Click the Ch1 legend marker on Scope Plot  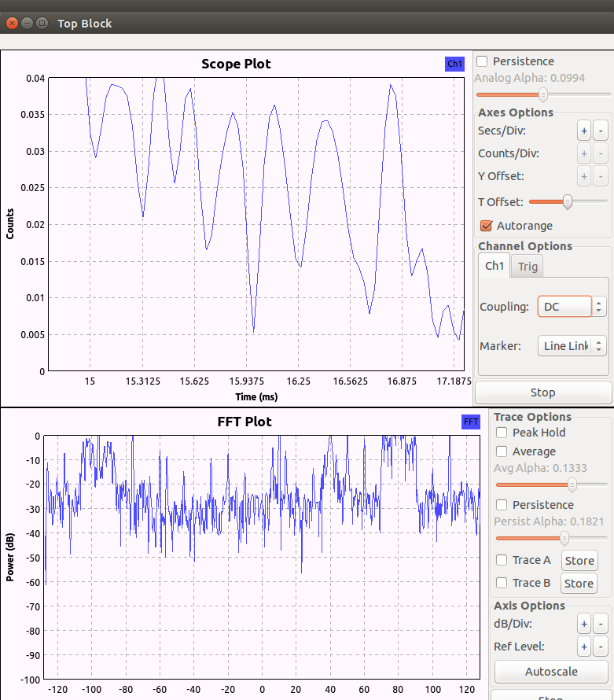coord(454,64)
